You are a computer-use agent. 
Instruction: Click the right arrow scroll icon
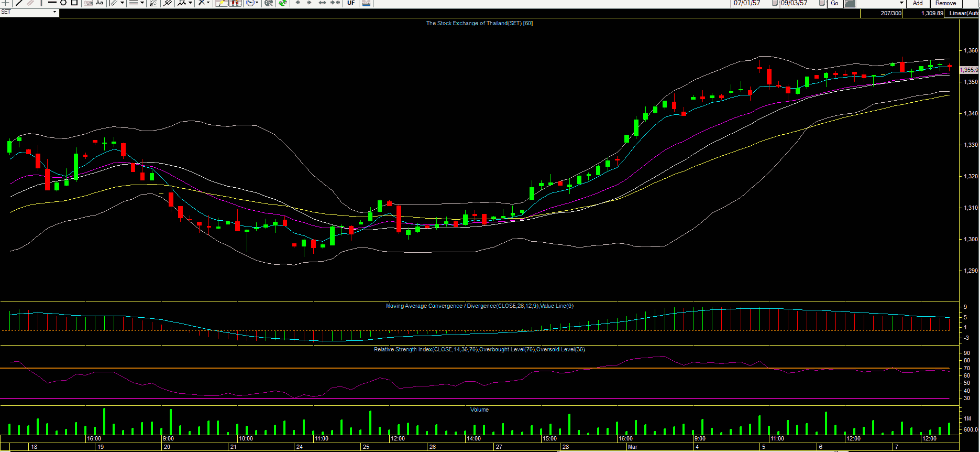[309, 3]
